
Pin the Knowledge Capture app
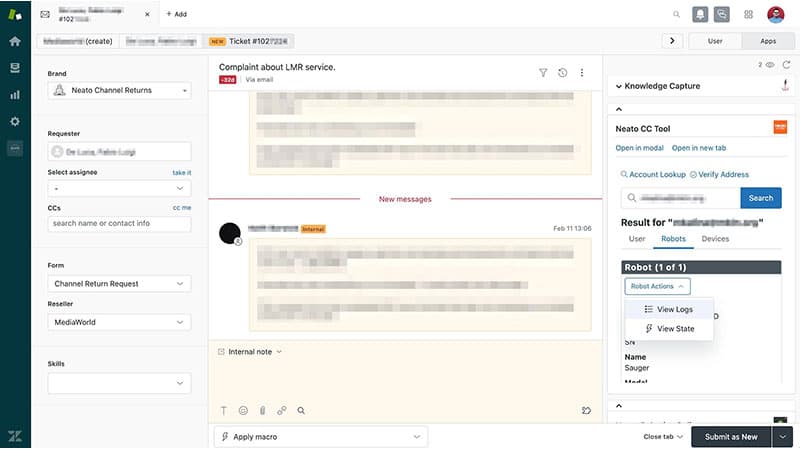(x=785, y=86)
